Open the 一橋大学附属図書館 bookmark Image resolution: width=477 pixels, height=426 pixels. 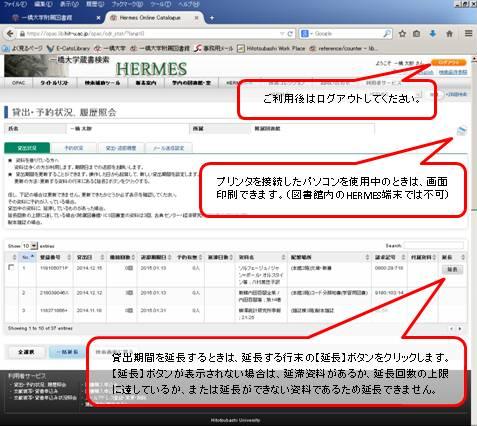click(160, 48)
